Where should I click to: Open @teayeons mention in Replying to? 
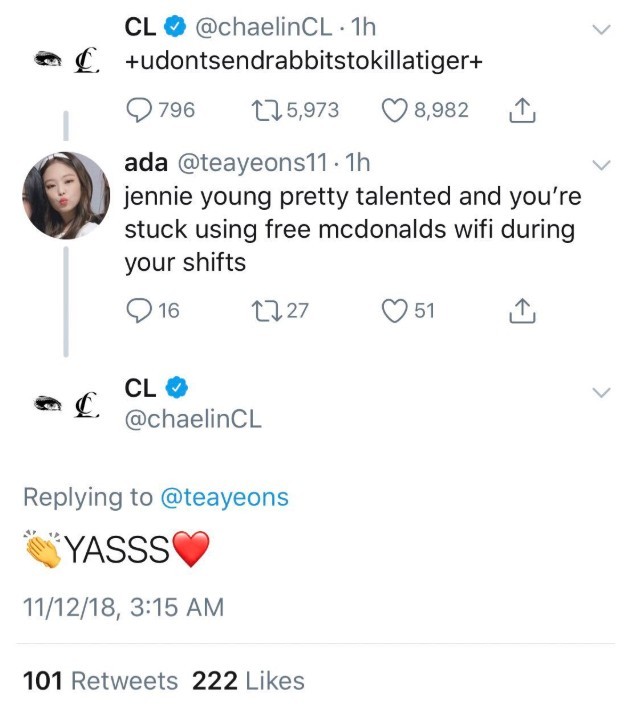coord(223,497)
